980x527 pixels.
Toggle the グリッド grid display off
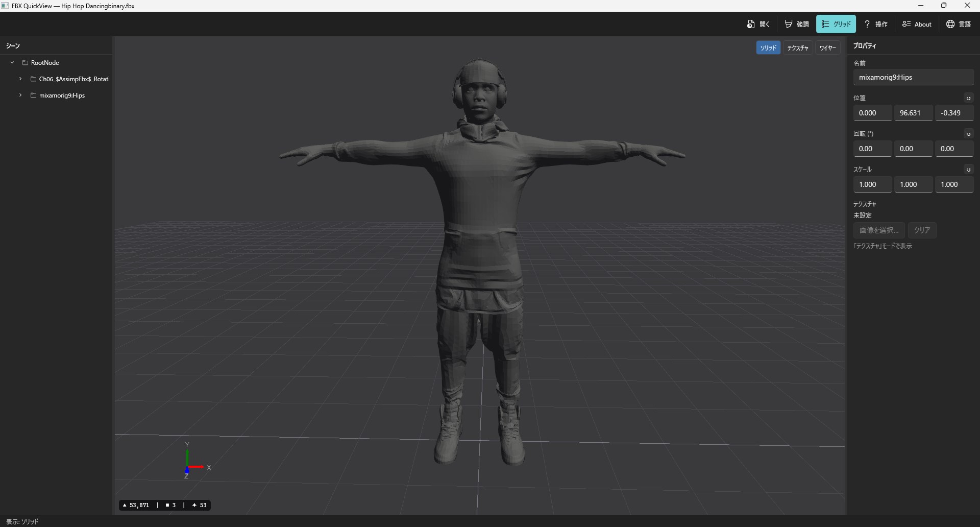[836, 24]
